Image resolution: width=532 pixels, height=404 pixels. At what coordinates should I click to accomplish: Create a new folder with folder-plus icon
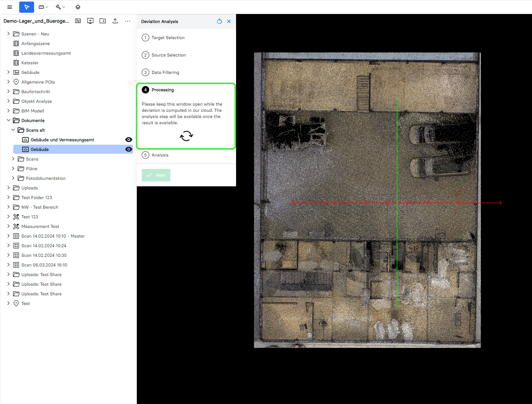[103, 21]
